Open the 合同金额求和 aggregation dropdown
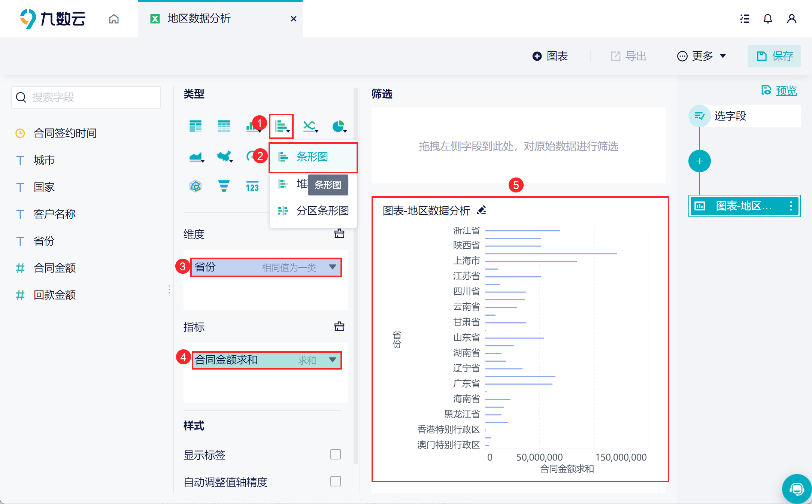The height and width of the screenshot is (504, 812). [332, 360]
